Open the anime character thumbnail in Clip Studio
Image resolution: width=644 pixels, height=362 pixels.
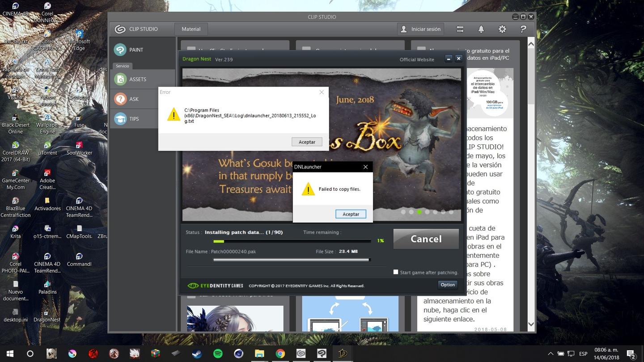[x=235, y=319]
